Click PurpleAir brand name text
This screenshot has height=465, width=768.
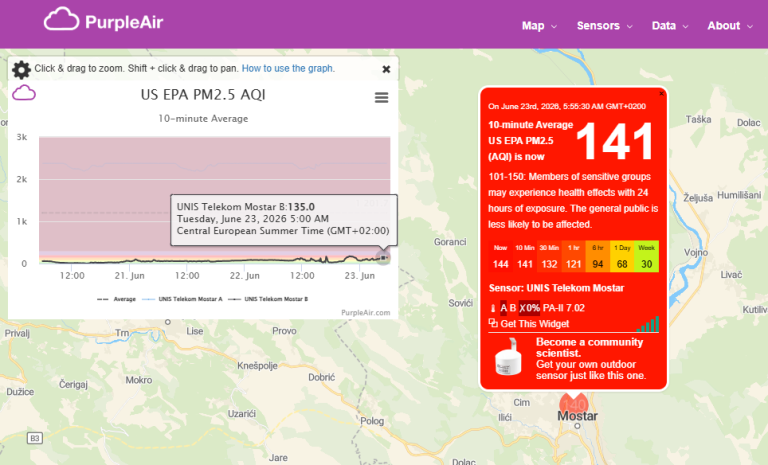click(124, 22)
